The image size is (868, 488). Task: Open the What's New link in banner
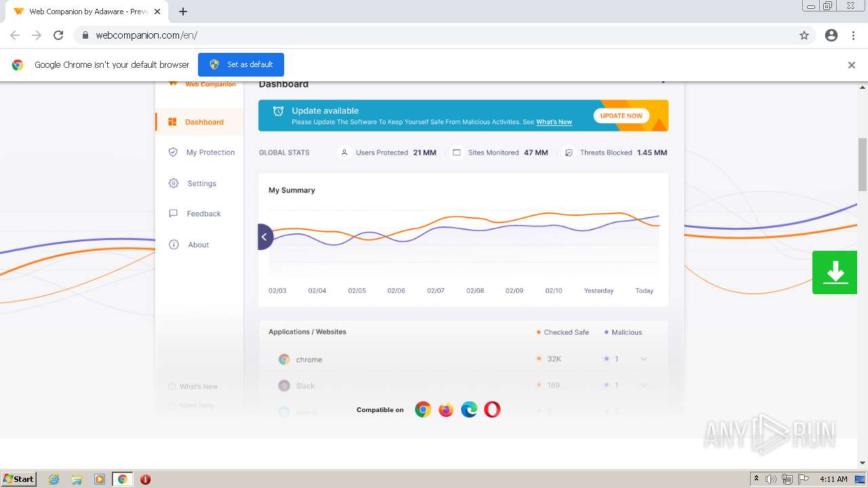pyautogui.click(x=554, y=122)
